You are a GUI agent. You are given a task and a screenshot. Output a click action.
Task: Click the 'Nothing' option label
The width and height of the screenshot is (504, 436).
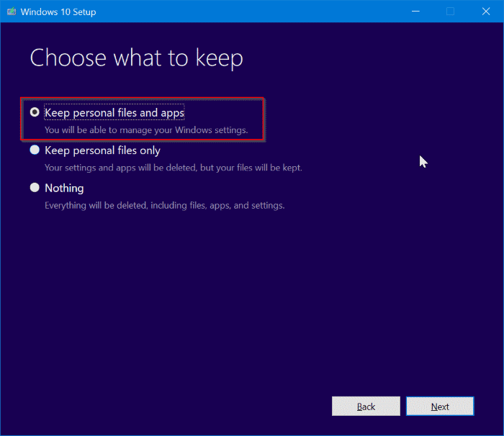64,188
